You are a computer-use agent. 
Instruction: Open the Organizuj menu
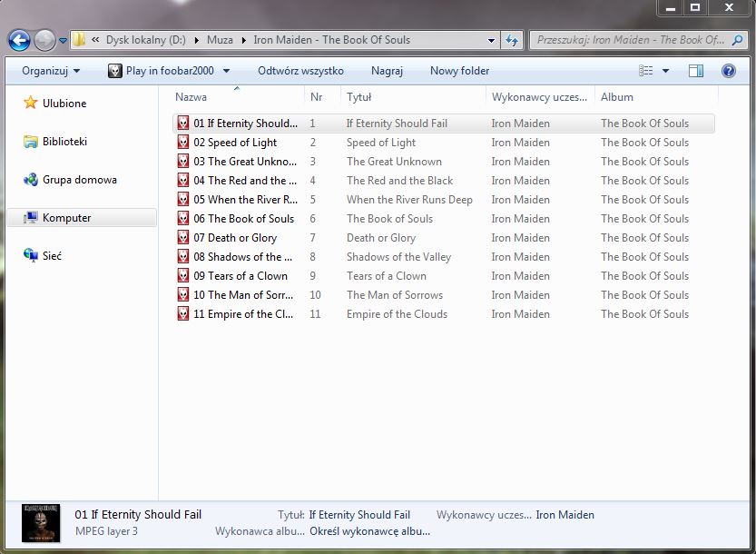coord(51,71)
